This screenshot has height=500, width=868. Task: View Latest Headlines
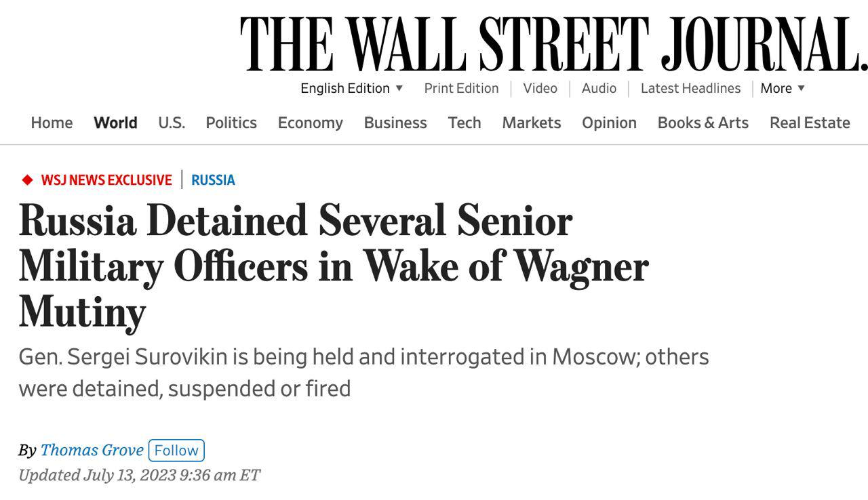tap(690, 88)
